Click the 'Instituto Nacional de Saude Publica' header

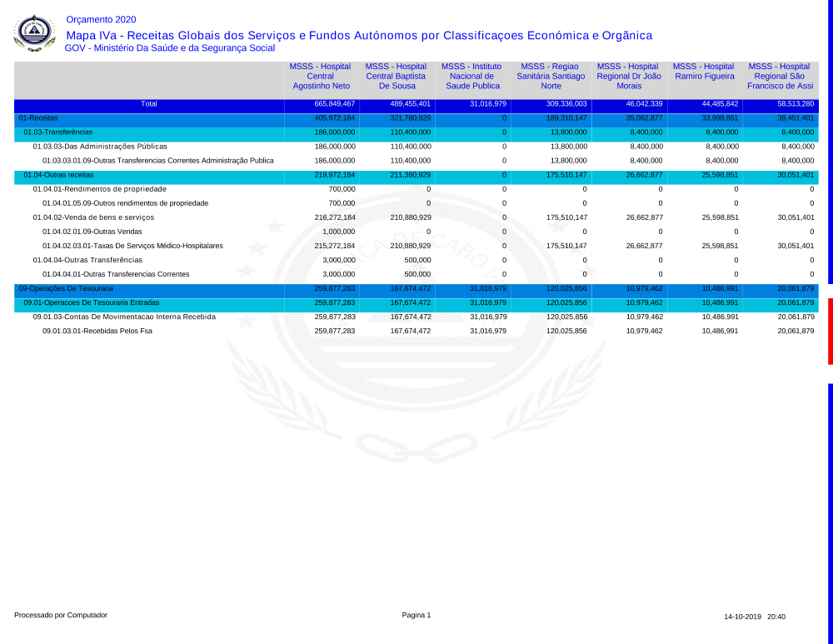pyautogui.click(x=472, y=76)
